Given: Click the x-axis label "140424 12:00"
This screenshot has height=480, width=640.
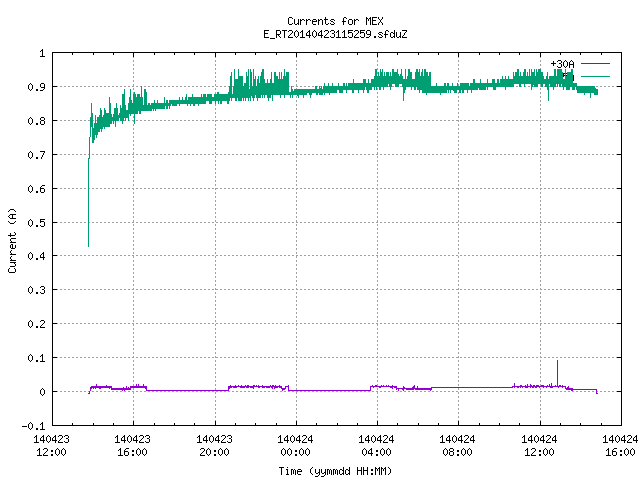Looking at the screenshot, I should [x=539, y=446].
